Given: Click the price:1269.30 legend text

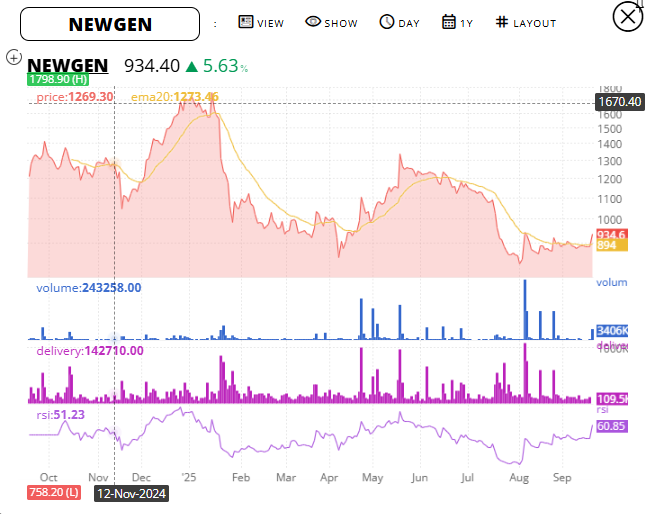Looking at the screenshot, I should click(75, 97).
